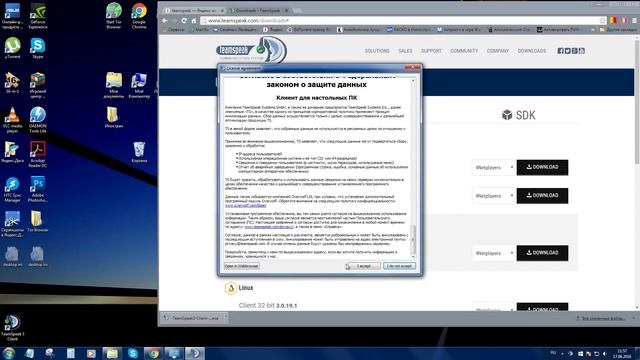Open the Другие закладки bookmarks folder
Image resolution: width=640 pixels, height=360 pixels.
(x=619, y=29)
